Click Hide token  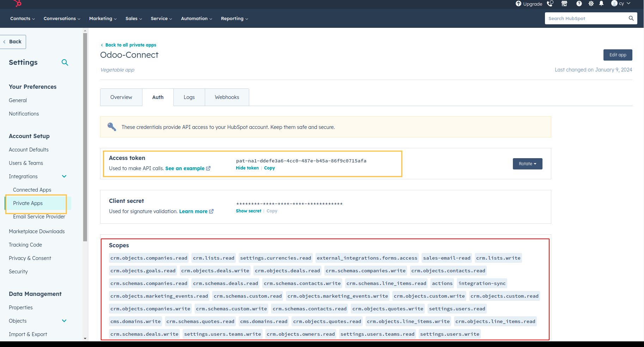point(247,168)
